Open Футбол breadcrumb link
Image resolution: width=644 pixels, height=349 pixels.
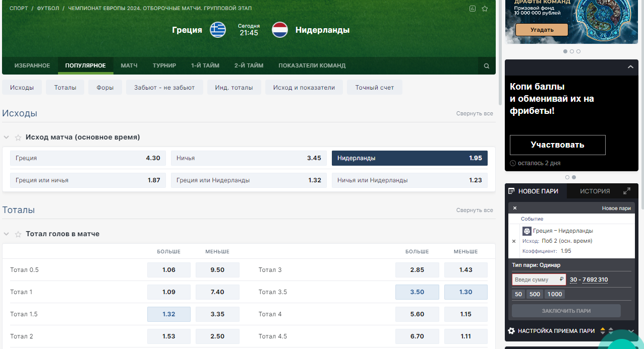pos(48,9)
